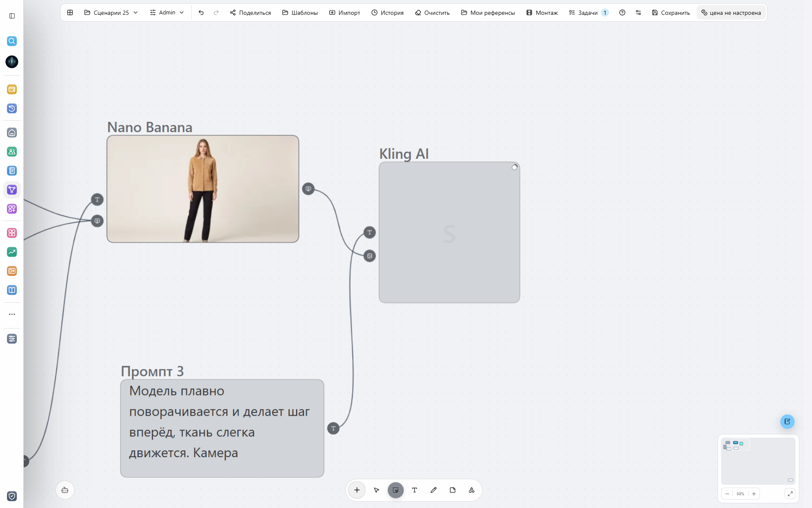Open the Задачи tasks list

click(x=589, y=13)
